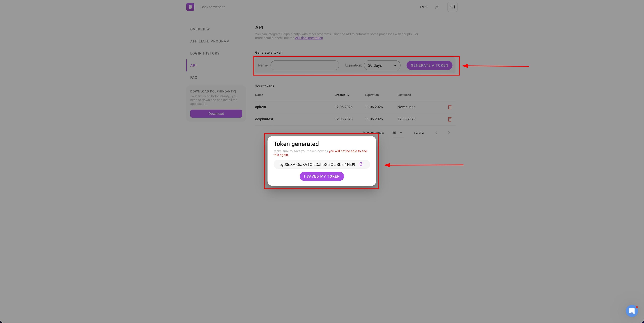
Task: Sort the tokens by the Created column
Action: (x=342, y=95)
